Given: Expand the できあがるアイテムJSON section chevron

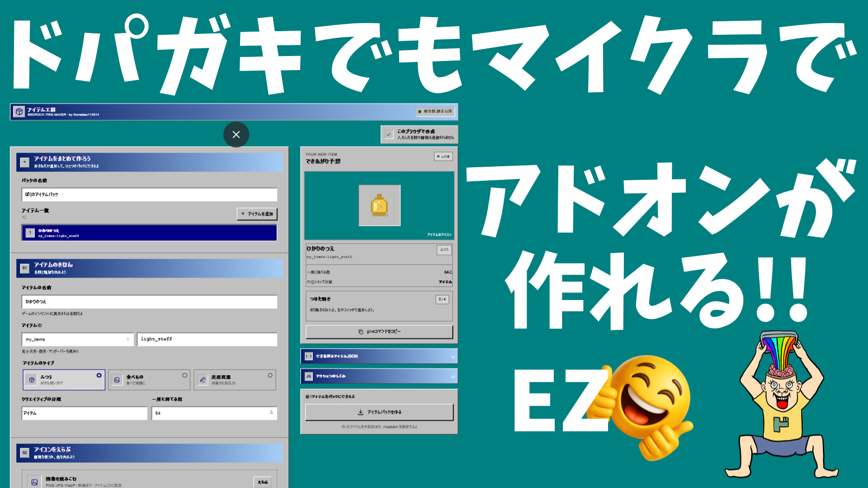Looking at the screenshot, I should click(453, 357).
